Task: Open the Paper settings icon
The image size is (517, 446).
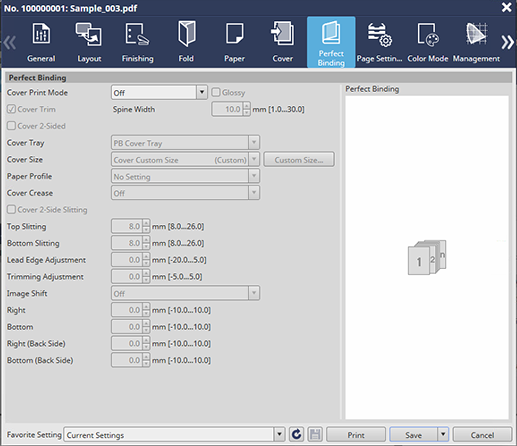Action: click(234, 33)
